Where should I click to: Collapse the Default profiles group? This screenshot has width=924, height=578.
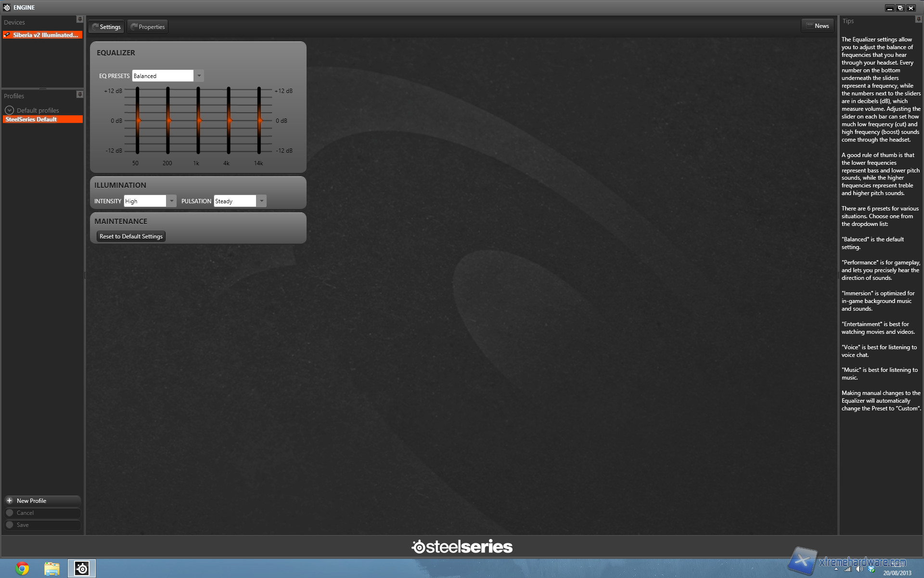coord(9,110)
